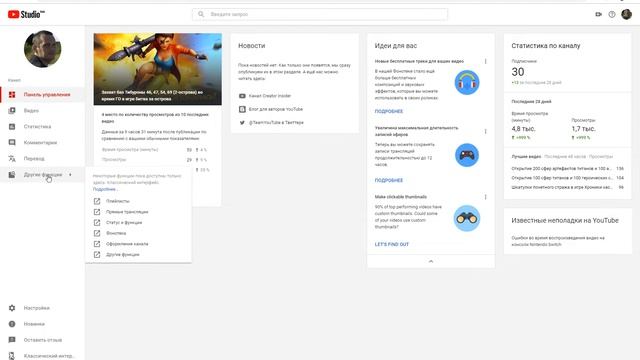Click the external link icon beside Статус и функции
Viewport: 640px width, 360px height.
click(x=97, y=222)
